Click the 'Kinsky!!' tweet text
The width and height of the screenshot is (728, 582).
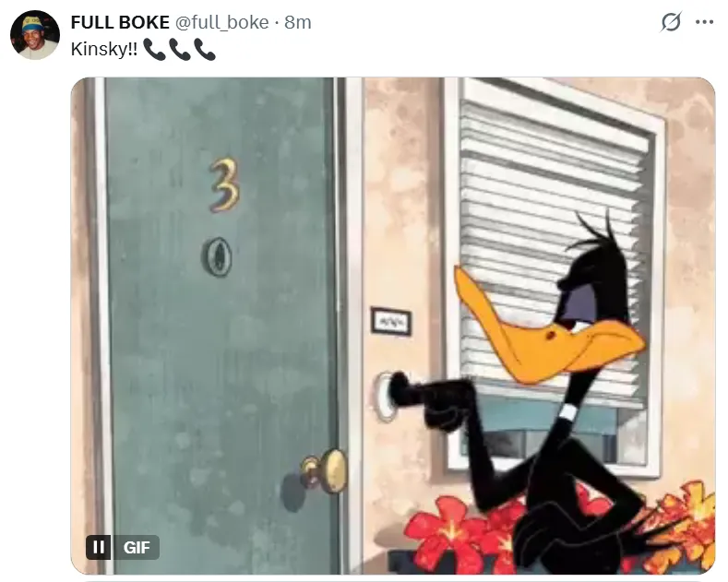click(104, 49)
